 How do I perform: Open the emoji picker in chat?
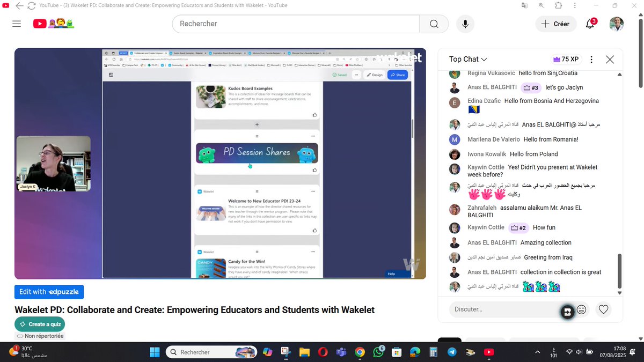pyautogui.click(x=581, y=309)
